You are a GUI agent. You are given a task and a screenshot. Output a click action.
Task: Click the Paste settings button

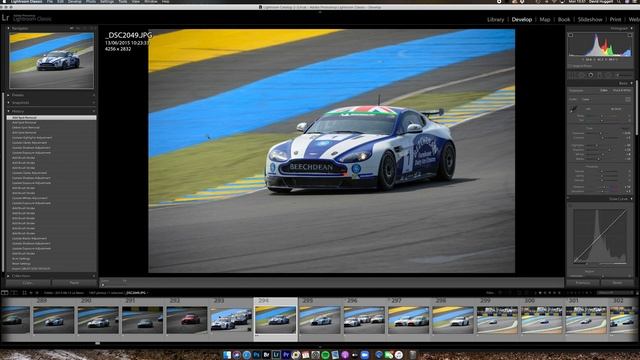[74, 282]
